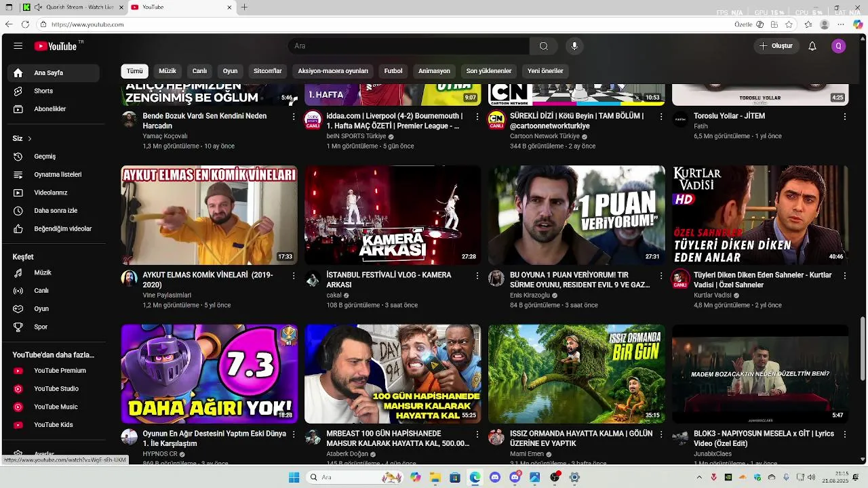This screenshot has width=868, height=488.
Task: Start voice search with microphone icon
Action: tap(574, 46)
